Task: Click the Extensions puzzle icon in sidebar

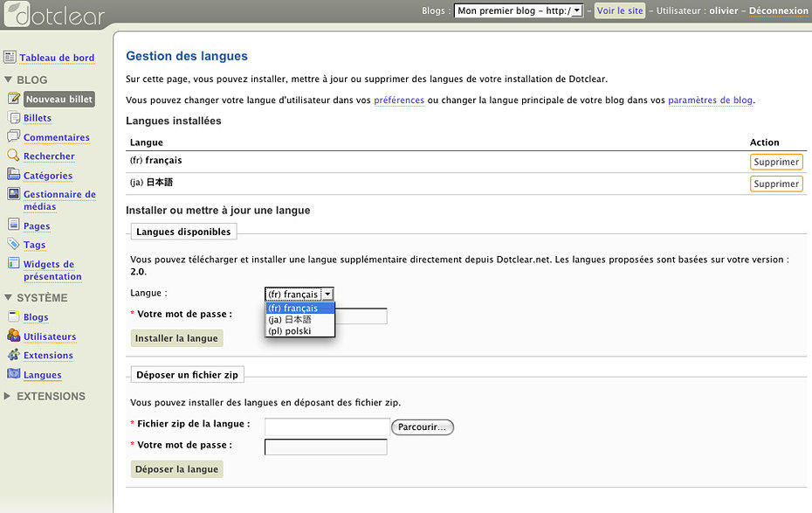Action: (13, 355)
